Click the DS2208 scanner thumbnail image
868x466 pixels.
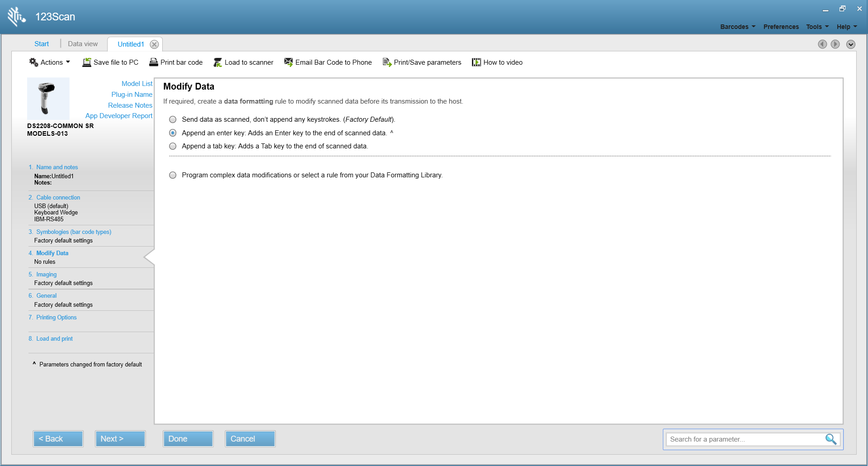click(48, 98)
